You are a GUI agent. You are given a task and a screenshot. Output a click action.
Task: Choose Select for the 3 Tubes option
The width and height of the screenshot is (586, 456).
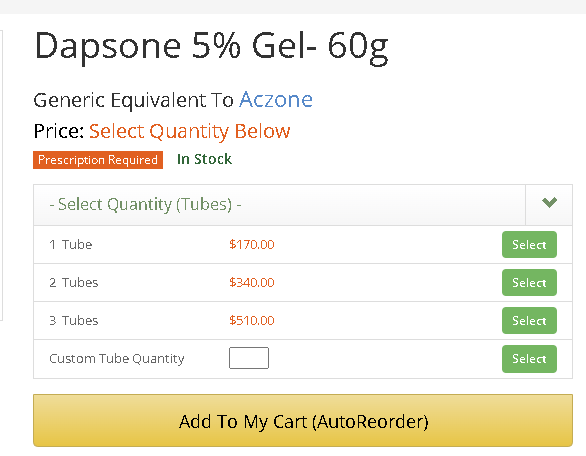[x=529, y=321]
